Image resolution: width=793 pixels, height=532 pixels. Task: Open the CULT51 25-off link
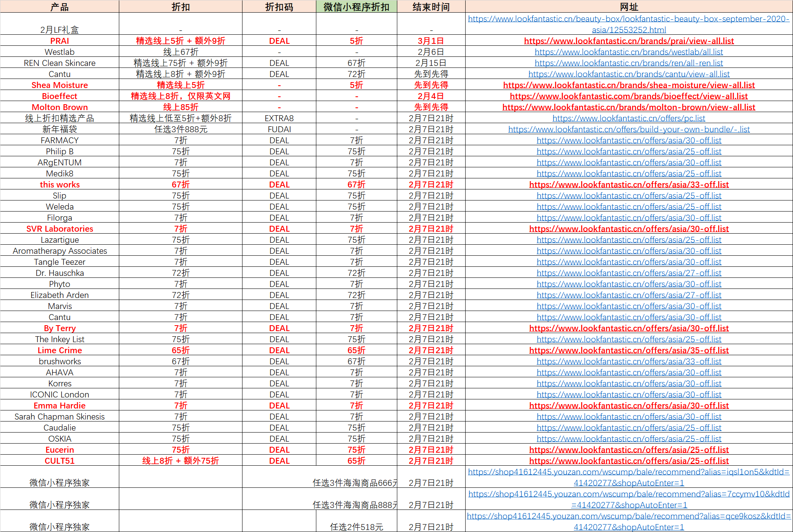(x=629, y=461)
